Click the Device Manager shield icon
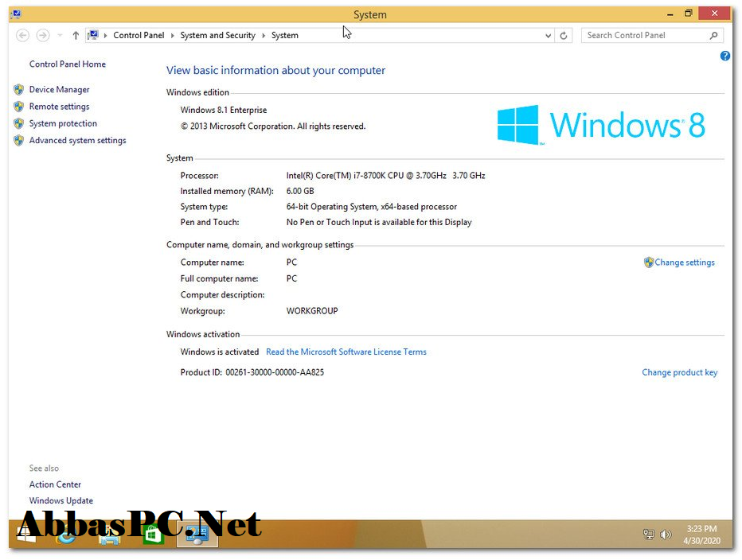This screenshot has height=560, width=742. (19, 89)
